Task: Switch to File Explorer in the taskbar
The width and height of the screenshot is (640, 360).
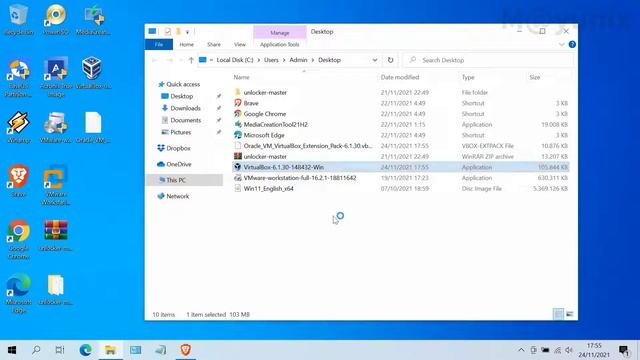Action: click(x=110, y=350)
